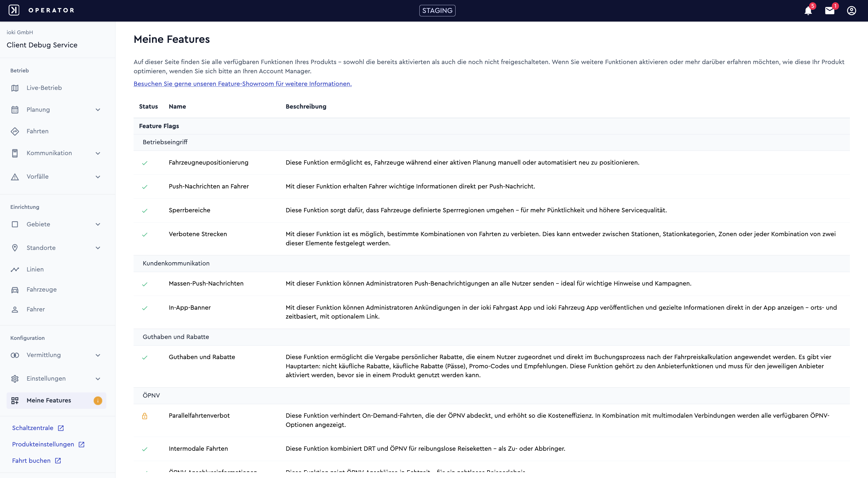Screen dimensions: 868x478
Task: Click the Fahrer person icon
Action: pyautogui.click(x=15, y=310)
